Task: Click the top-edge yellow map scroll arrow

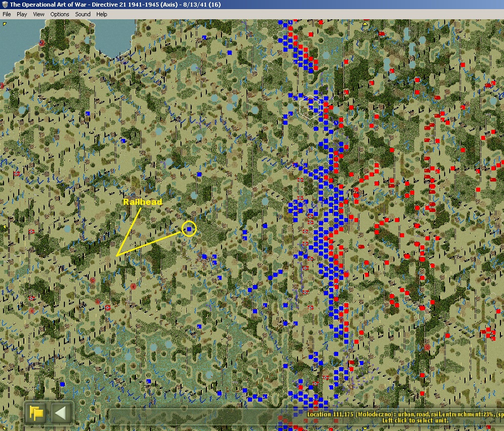Action: (365, 24)
